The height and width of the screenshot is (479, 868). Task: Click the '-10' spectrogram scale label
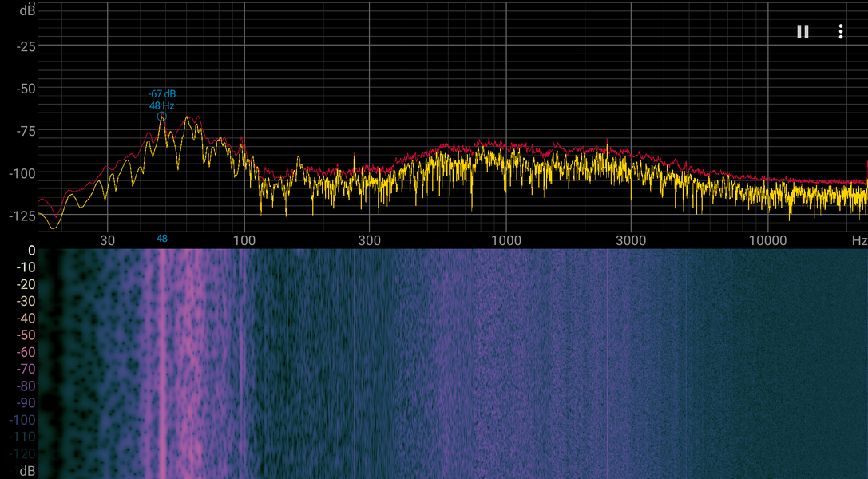pyautogui.click(x=26, y=267)
